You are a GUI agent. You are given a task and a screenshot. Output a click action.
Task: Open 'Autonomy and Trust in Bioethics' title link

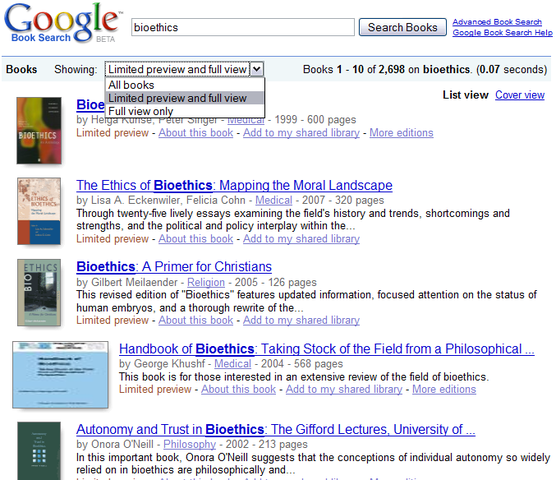[x=276, y=429]
